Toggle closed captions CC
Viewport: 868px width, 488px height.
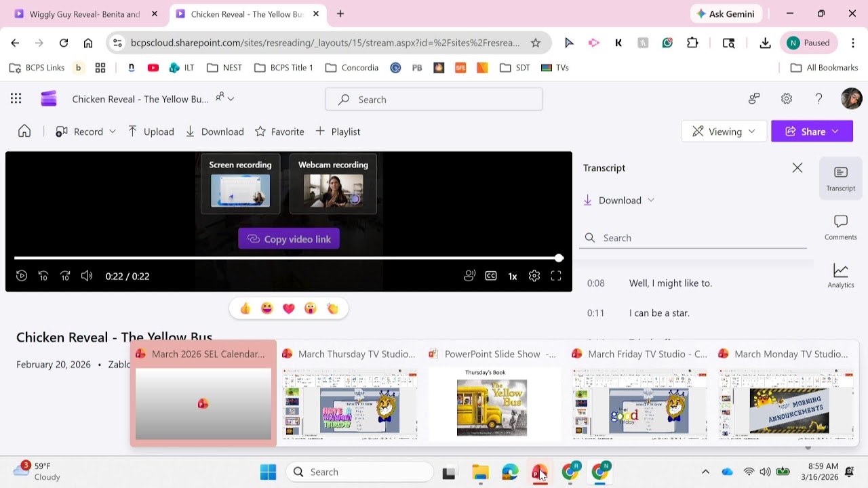(491, 276)
